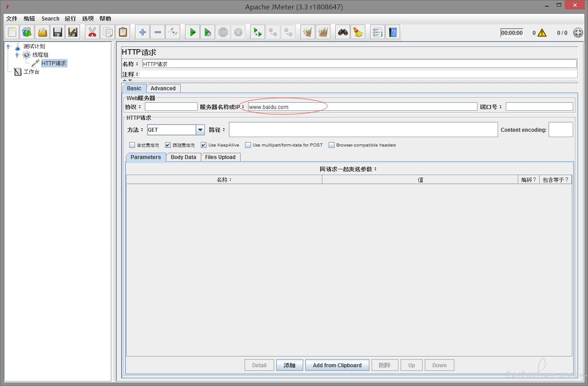Image resolution: width=588 pixels, height=386 pixels.
Task: Click the server name field with www.baidu.com
Action: [x=362, y=107]
